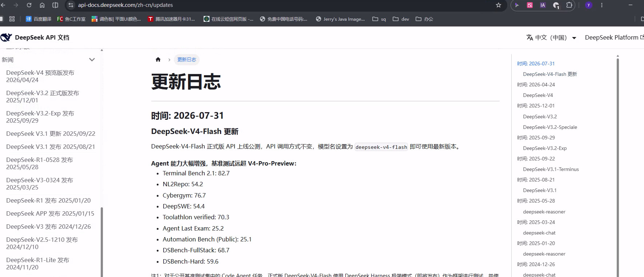Screen dimensions: 644x277
Task: Open DeepSeek Platform external link
Action: (614, 37)
